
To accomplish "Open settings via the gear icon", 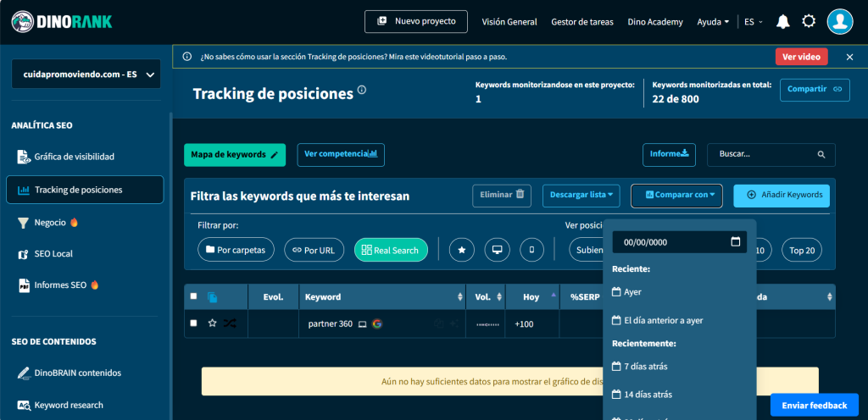I will 809,21.
